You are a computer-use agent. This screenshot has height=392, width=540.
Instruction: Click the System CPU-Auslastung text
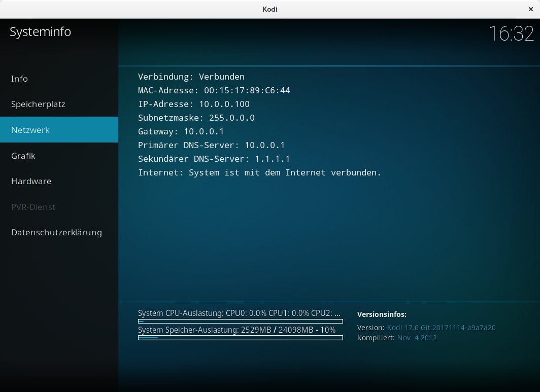pyautogui.click(x=239, y=313)
